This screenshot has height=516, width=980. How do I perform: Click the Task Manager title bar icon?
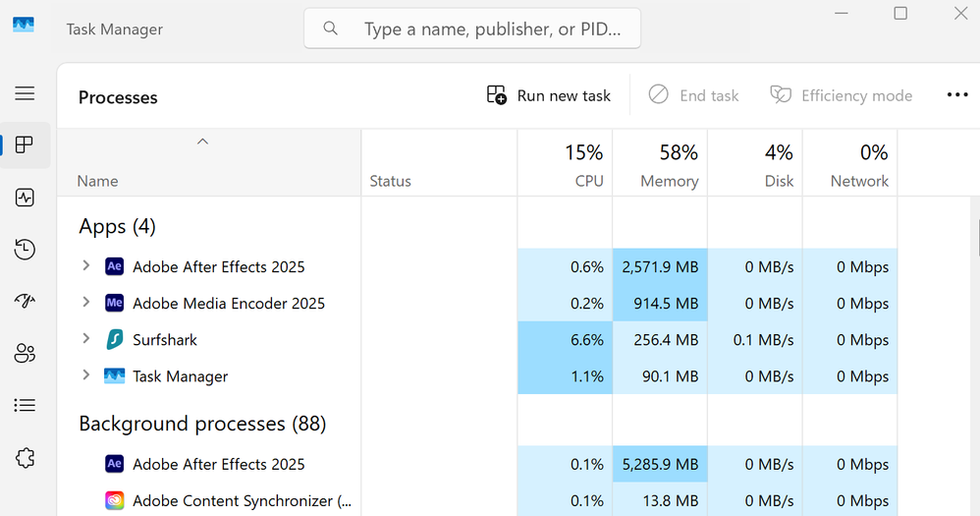point(24,25)
